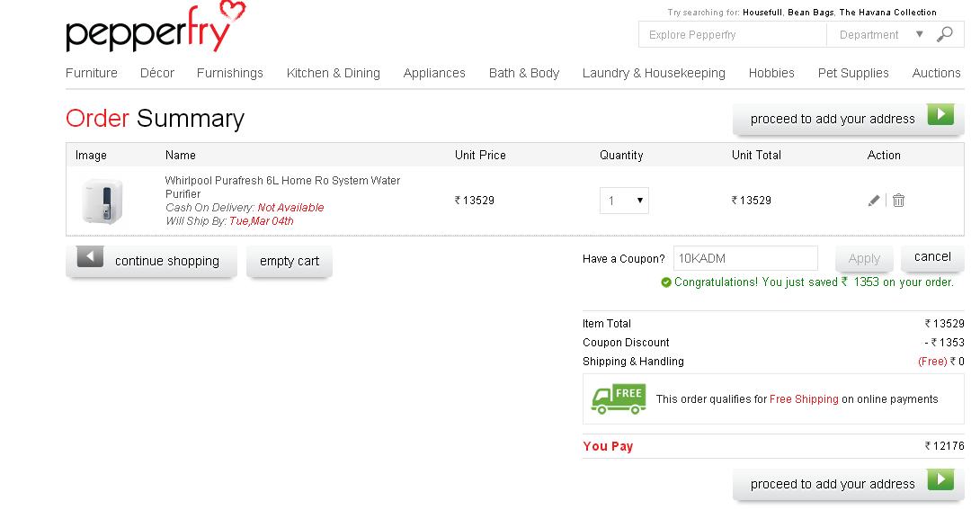Viewport: 980px width, 510px height.
Task: Click the bottom proceed to add your address button
Action: [848, 484]
